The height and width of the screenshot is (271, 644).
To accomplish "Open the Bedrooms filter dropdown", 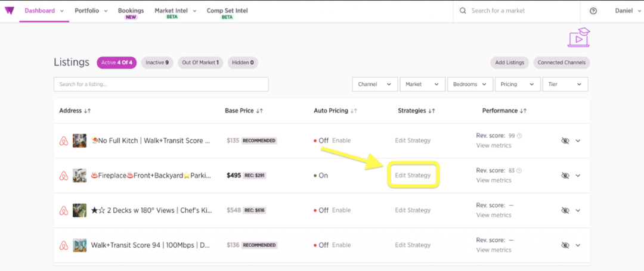I will [469, 85].
